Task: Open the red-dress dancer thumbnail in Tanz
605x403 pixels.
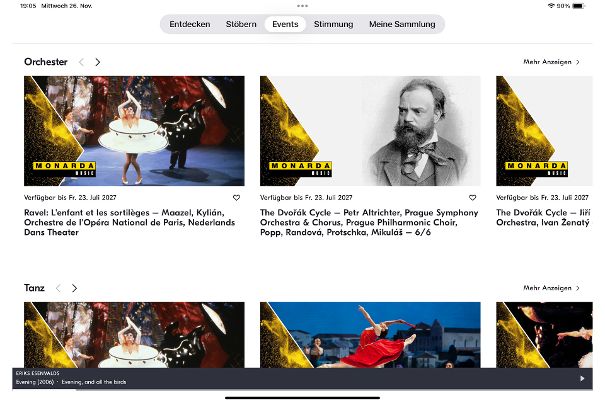Action: [x=370, y=335]
